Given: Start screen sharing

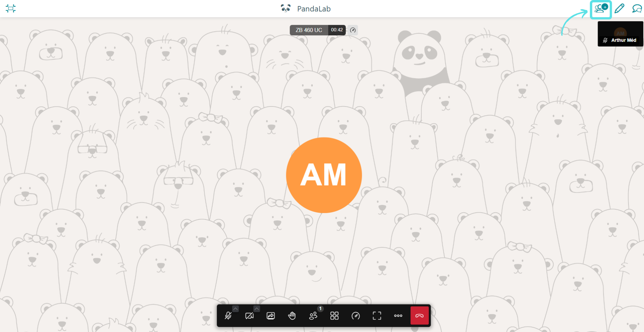Looking at the screenshot, I should (x=271, y=316).
